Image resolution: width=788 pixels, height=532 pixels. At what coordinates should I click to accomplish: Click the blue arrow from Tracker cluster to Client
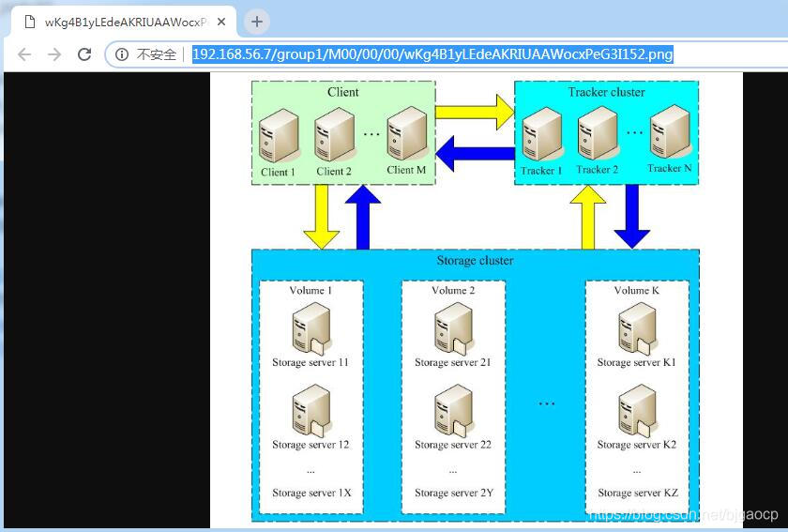[475, 154]
